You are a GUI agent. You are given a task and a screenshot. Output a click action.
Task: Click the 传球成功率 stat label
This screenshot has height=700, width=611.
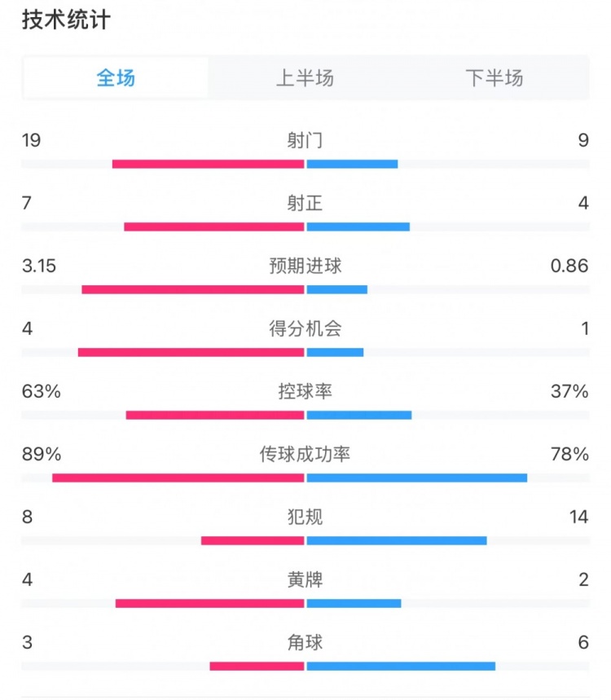coord(305,454)
